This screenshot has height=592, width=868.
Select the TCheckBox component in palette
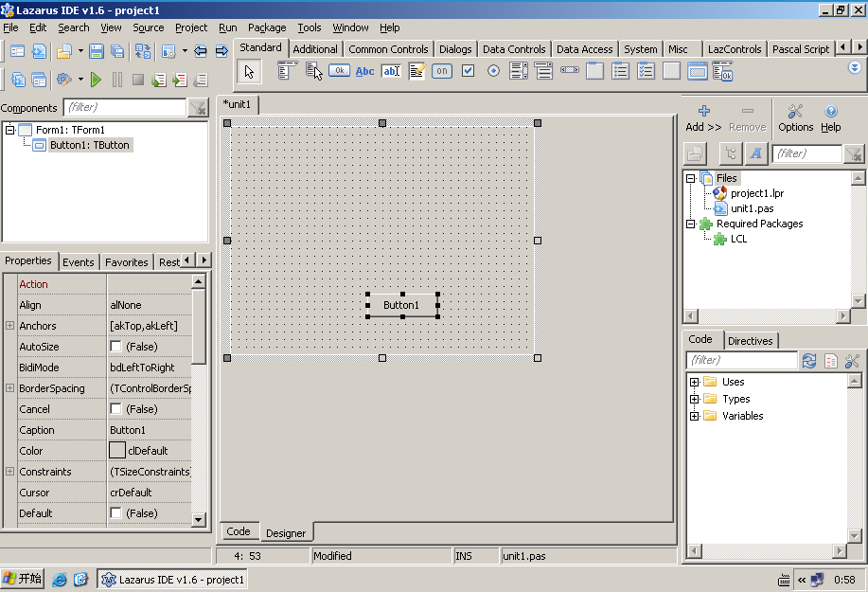(468, 71)
